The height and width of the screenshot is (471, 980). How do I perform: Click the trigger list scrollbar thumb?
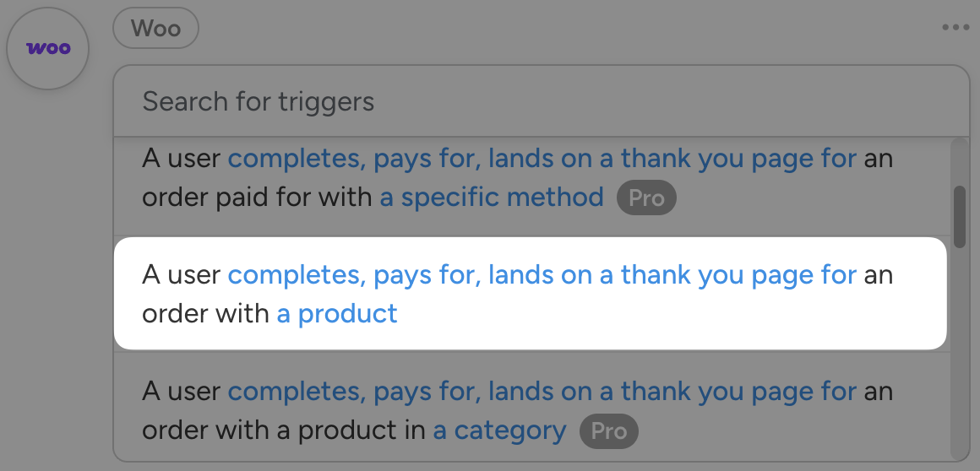[959, 216]
